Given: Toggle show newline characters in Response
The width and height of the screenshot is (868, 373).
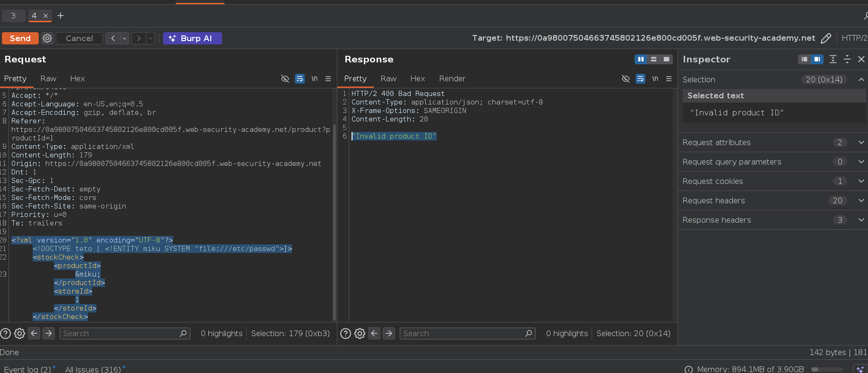Looking at the screenshot, I should (x=655, y=78).
